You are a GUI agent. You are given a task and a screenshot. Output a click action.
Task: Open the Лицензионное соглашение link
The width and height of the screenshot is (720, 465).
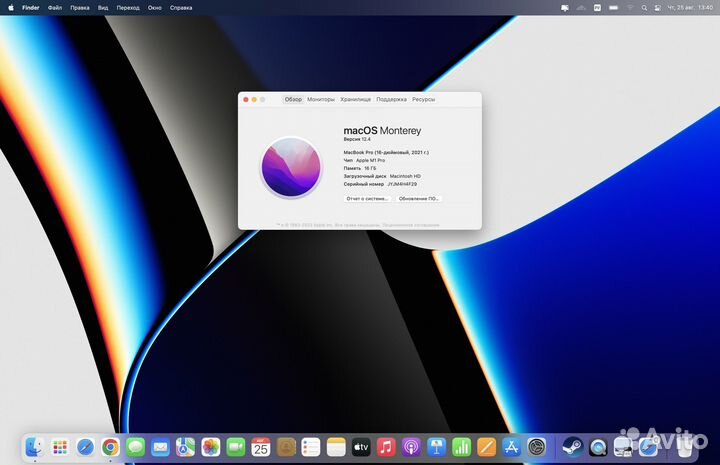[411, 225]
